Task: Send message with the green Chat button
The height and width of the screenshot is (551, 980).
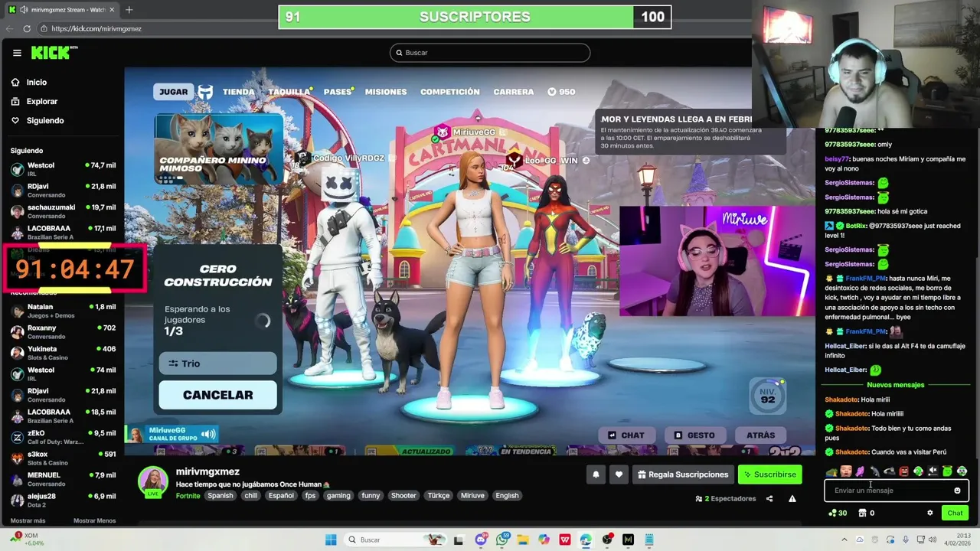Action: [955, 513]
